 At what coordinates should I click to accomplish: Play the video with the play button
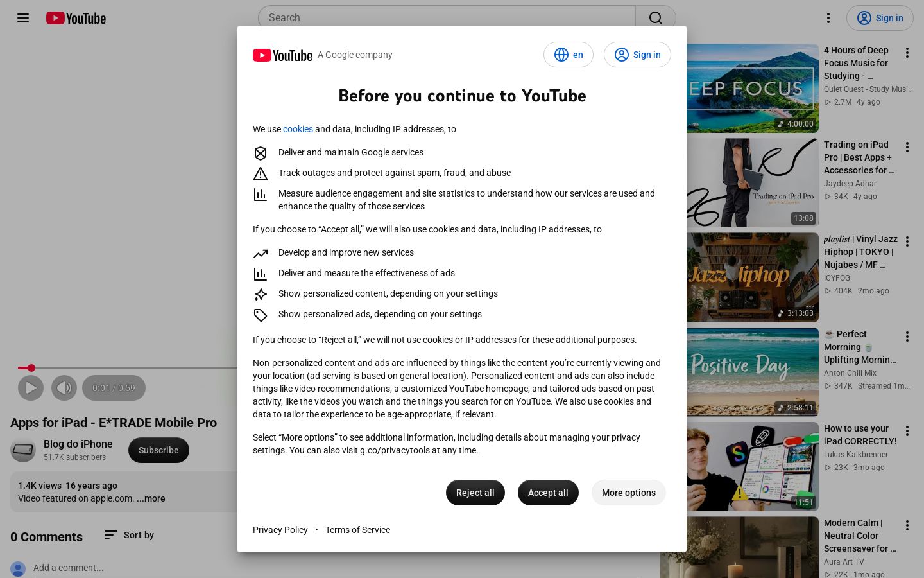click(31, 388)
